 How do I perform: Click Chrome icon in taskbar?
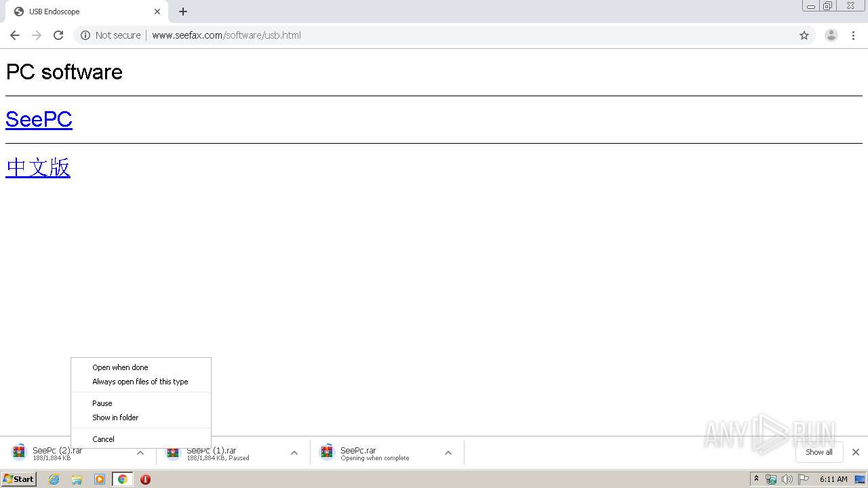pyautogui.click(x=122, y=479)
